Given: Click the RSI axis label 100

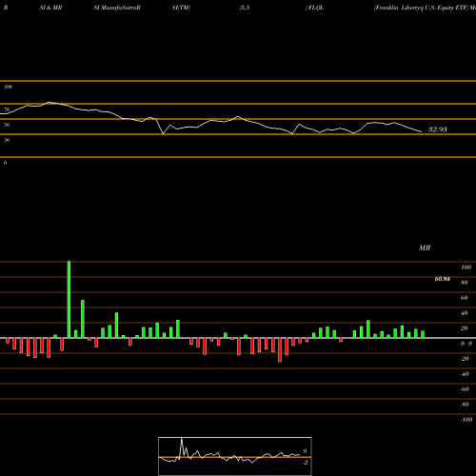Looking at the screenshot, I should [8, 87].
